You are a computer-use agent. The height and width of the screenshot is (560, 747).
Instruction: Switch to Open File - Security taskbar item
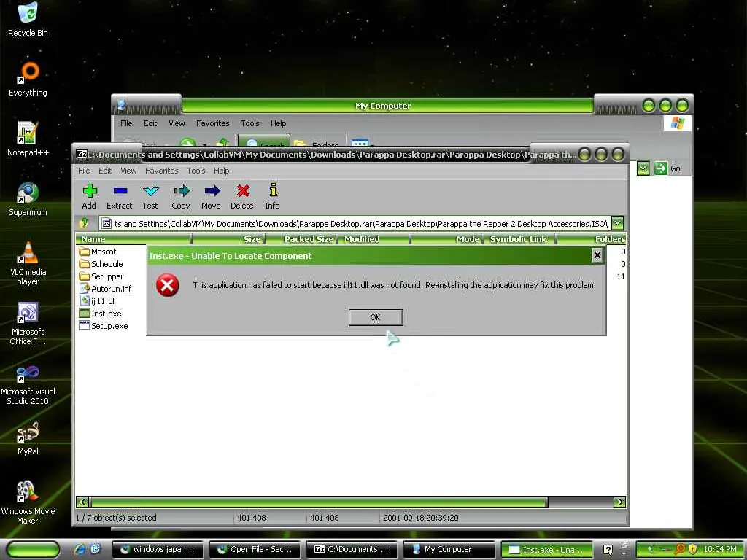pos(255,550)
